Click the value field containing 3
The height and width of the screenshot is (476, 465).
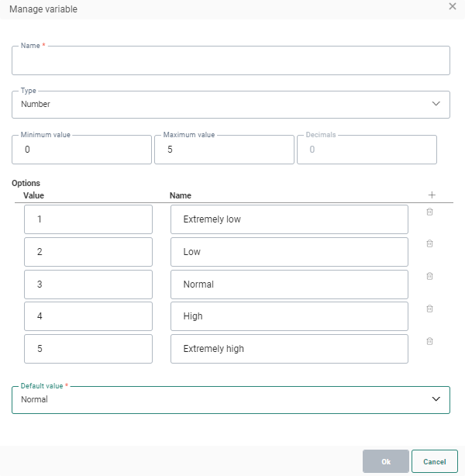tap(88, 285)
